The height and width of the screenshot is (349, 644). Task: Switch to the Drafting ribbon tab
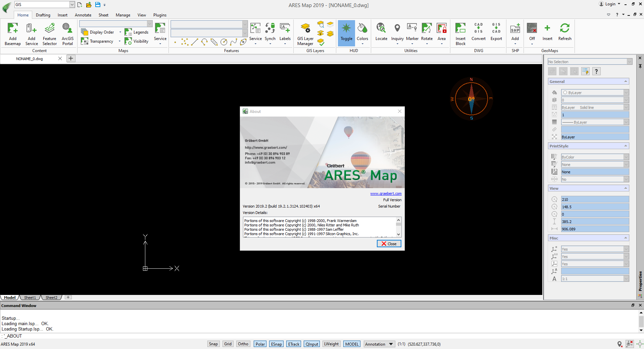(x=43, y=15)
